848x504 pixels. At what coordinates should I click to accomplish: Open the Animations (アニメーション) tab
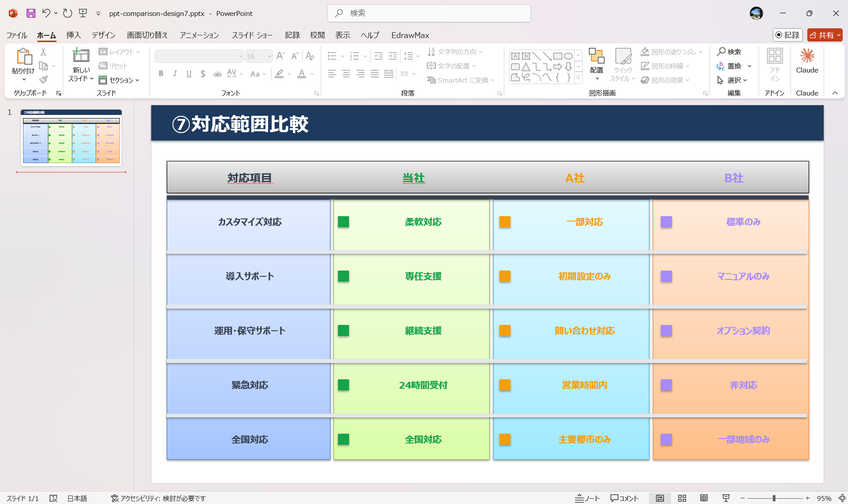[x=200, y=35]
